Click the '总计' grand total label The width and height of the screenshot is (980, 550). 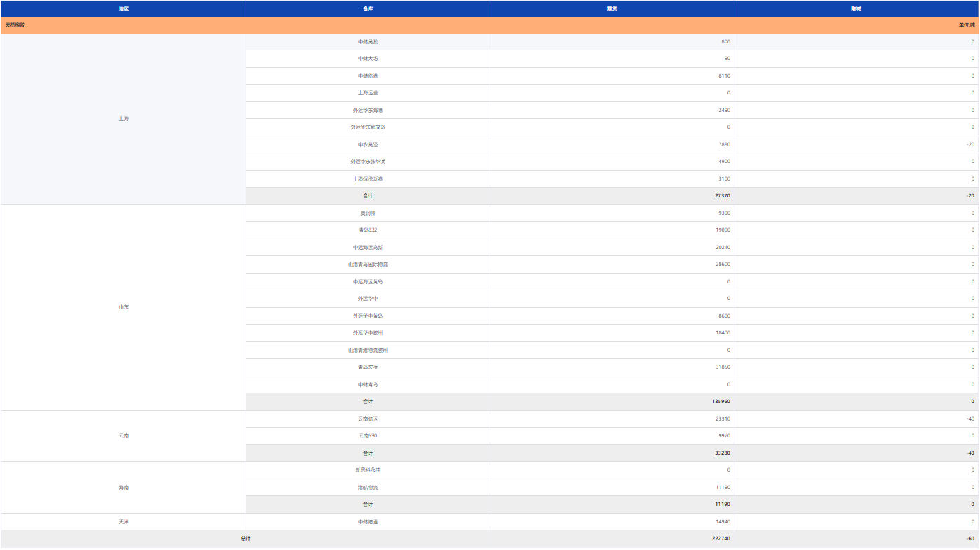[x=246, y=539]
